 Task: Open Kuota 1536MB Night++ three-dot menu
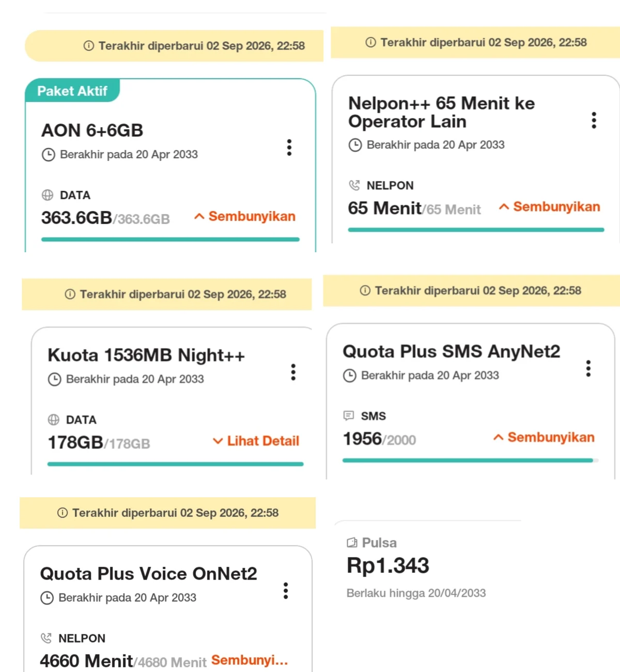click(x=293, y=372)
